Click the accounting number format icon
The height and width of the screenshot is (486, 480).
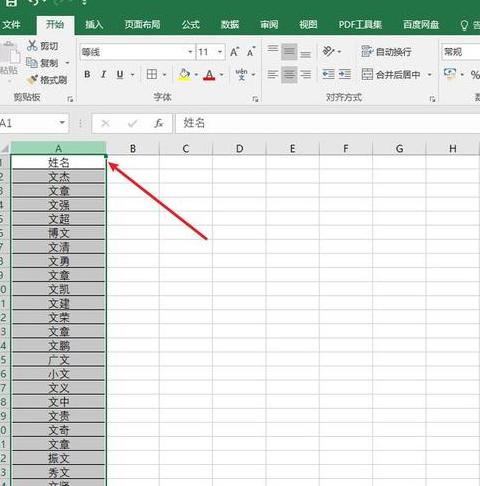pos(450,74)
